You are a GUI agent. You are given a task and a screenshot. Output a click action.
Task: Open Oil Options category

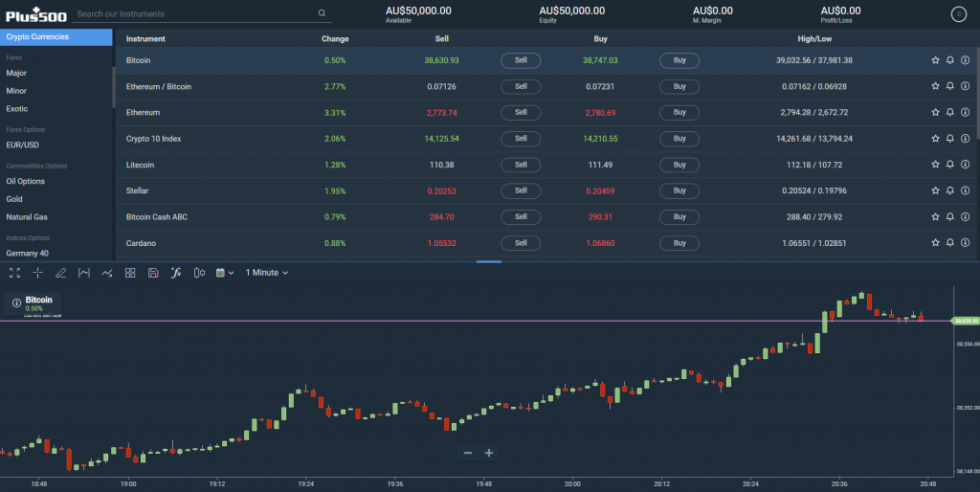pyautogui.click(x=26, y=181)
